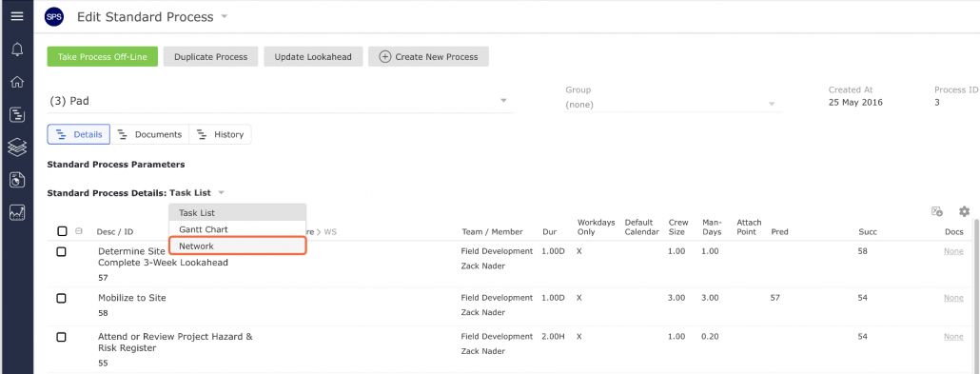Image resolution: width=980 pixels, height=374 pixels.
Task: Open Docs None link for Mobilize to Site row
Action: (953, 298)
